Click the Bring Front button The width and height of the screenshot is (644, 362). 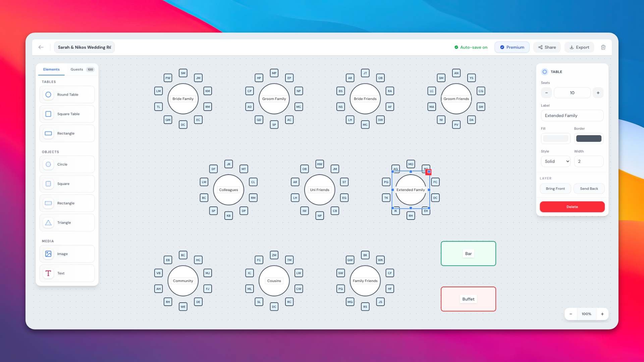(x=555, y=189)
